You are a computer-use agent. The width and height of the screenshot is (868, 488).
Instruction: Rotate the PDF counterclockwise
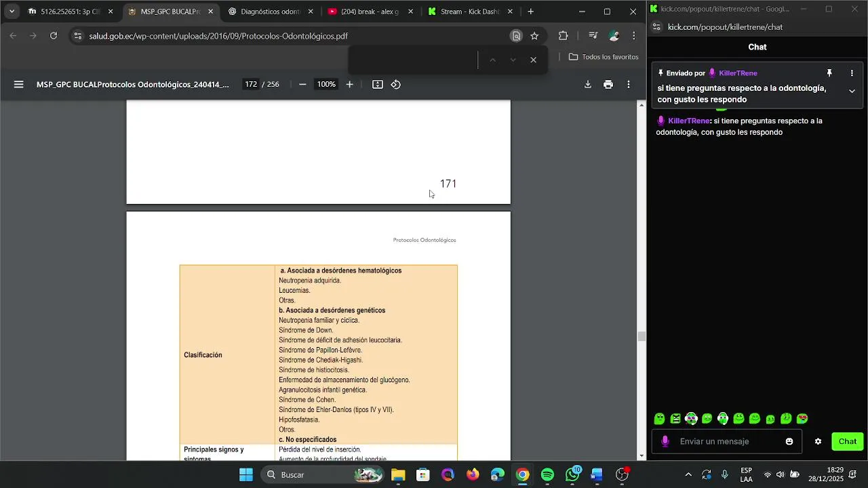(396, 84)
